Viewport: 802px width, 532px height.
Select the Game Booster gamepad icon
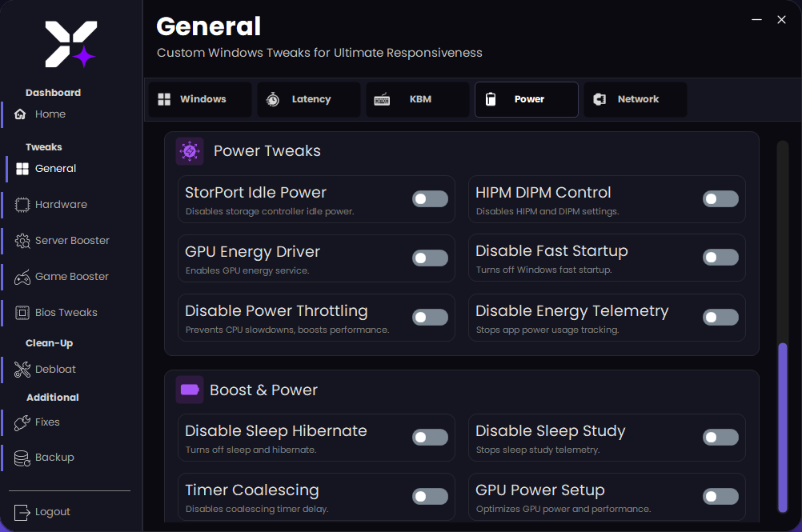point(21,276)
